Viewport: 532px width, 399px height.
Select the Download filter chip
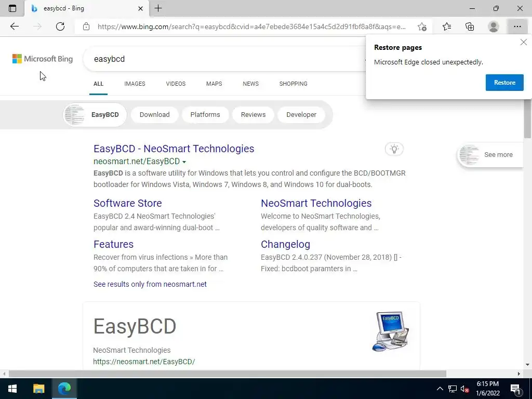click(x=155, y=115)
